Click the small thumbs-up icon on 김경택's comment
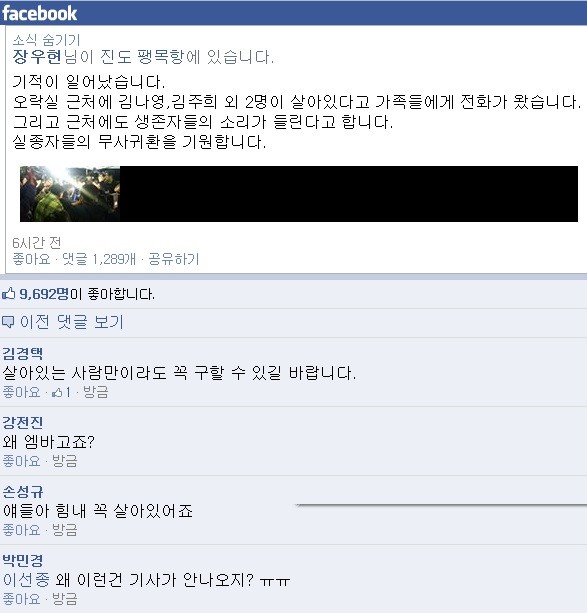 point(57,392)
